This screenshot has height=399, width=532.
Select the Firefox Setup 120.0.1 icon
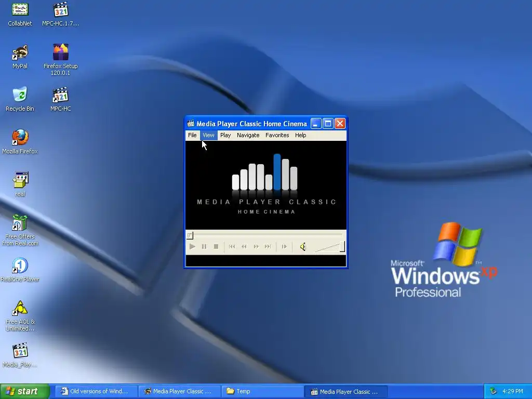tap(60, 60)
